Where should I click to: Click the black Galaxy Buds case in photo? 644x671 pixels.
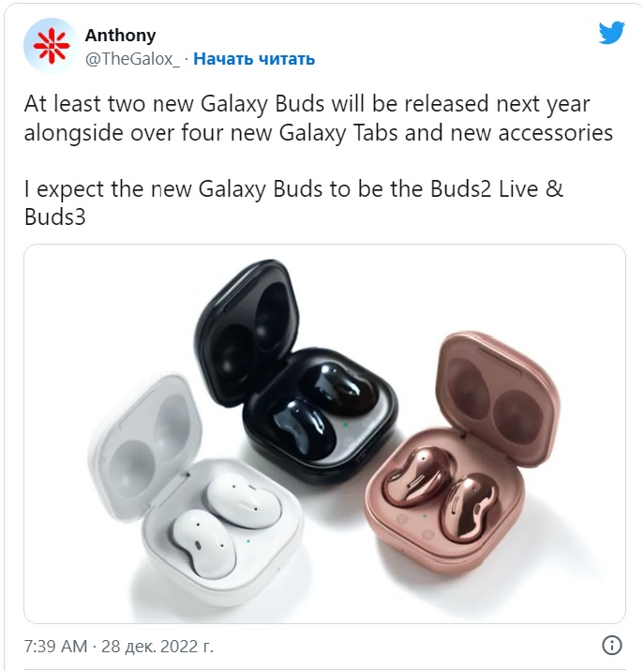295,372
